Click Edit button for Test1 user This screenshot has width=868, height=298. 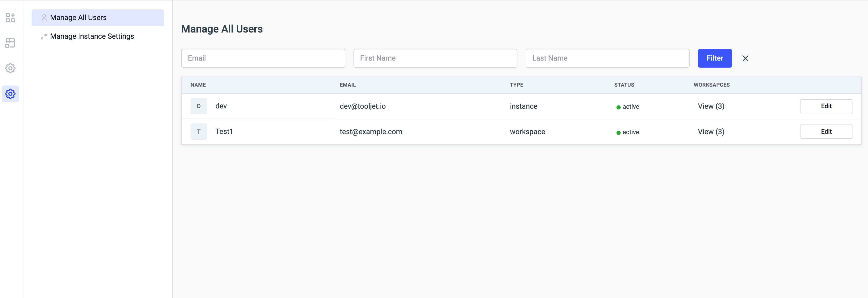coord(826,132)
